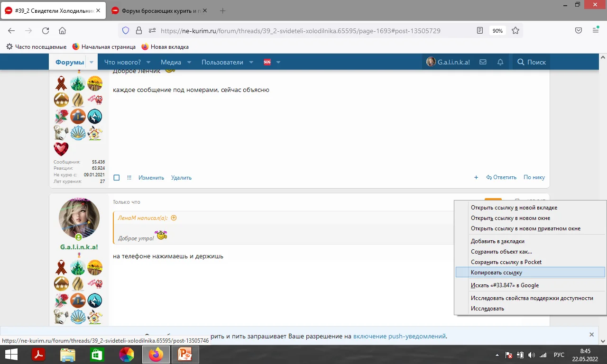Open the tracking protection shield

[126, 31]
